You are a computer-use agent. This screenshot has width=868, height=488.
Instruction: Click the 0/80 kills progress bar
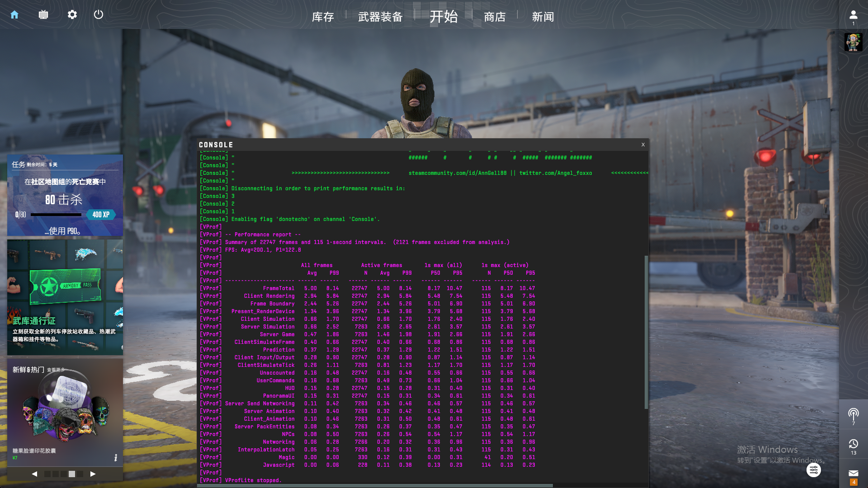coord(56,215)
